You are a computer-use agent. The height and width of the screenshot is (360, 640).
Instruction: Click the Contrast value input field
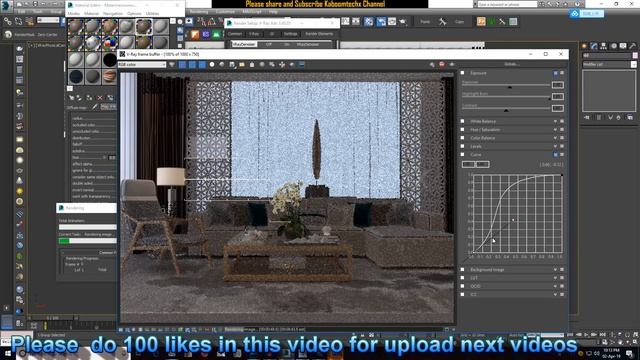click(558, 108)
